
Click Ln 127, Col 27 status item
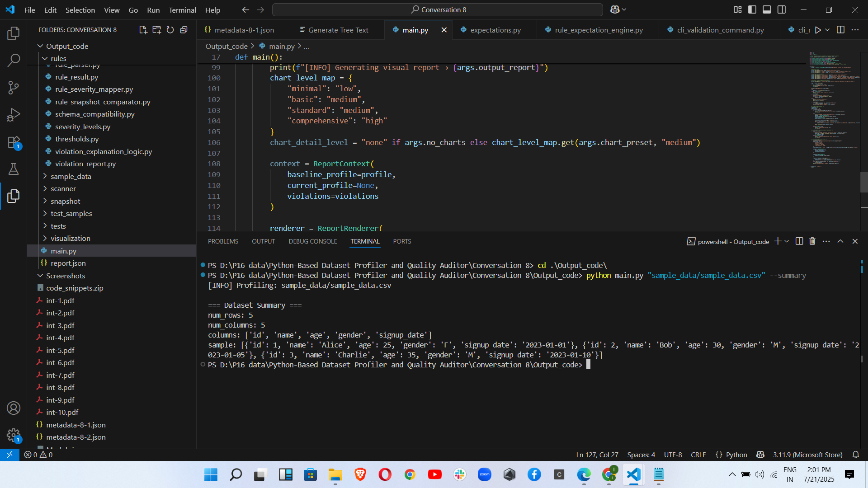click(597, 455)
